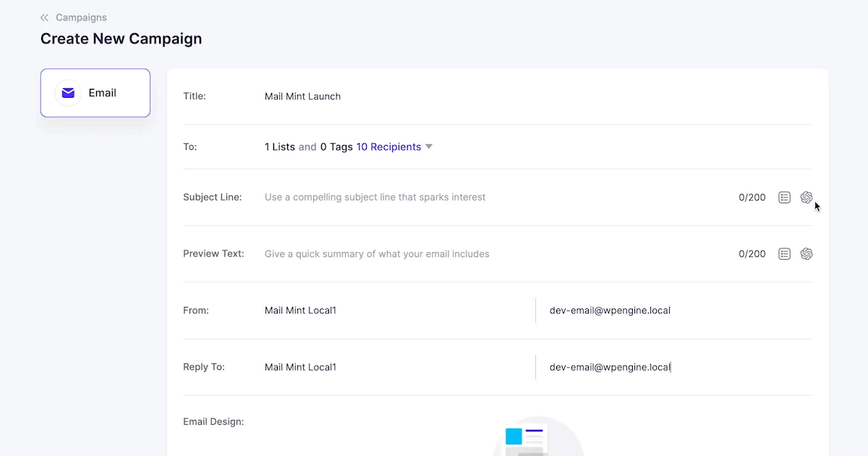The width and height of the screenshot is (868, 456).
Task: Select the Email campaign tab
Action: click(95, 93)
